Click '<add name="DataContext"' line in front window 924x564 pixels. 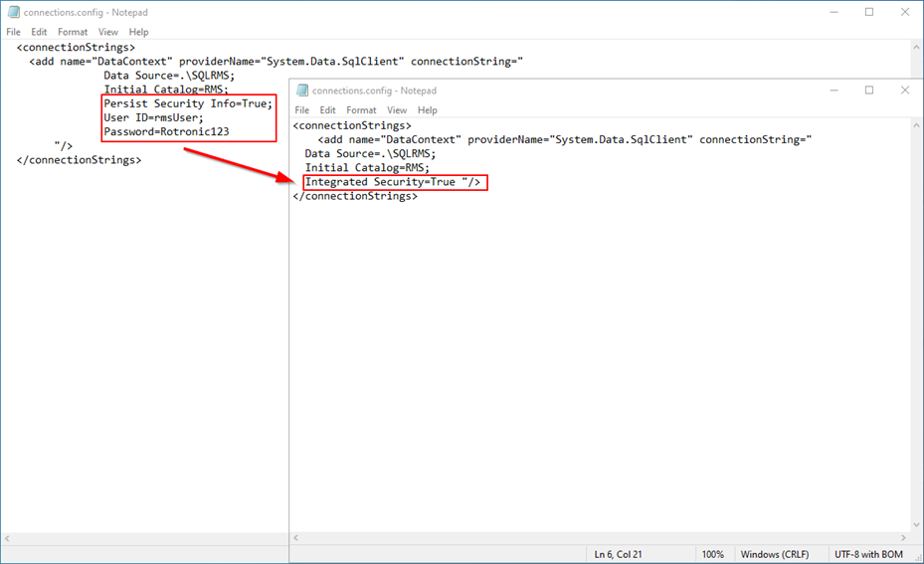pos(565,139)
